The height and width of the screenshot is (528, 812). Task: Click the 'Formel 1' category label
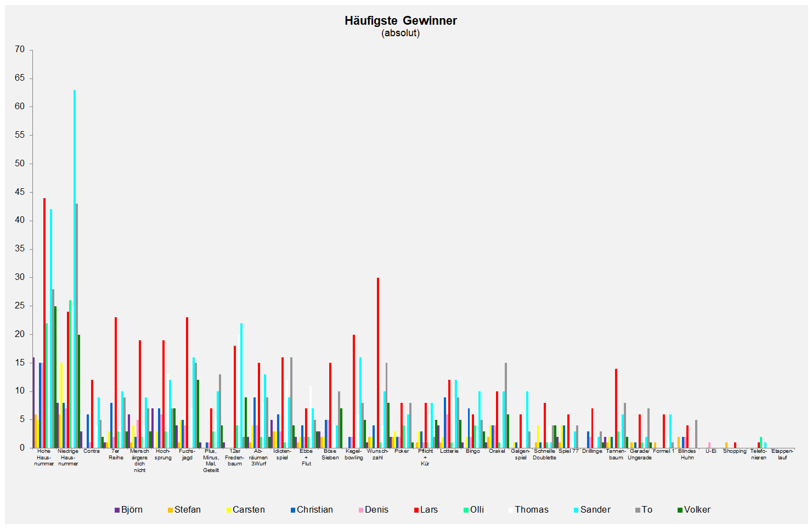[663, 451]
